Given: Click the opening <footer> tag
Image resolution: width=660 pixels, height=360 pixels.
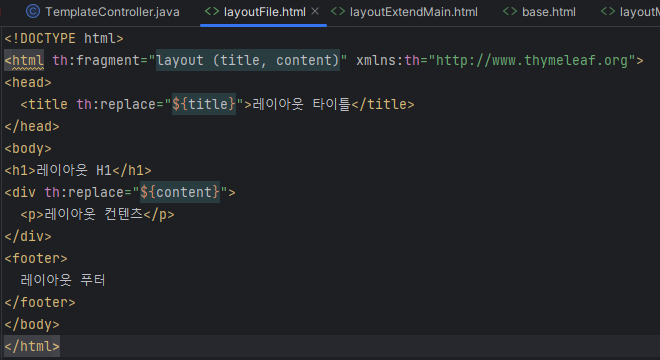Looking at the screenshot, I should 36,258.
